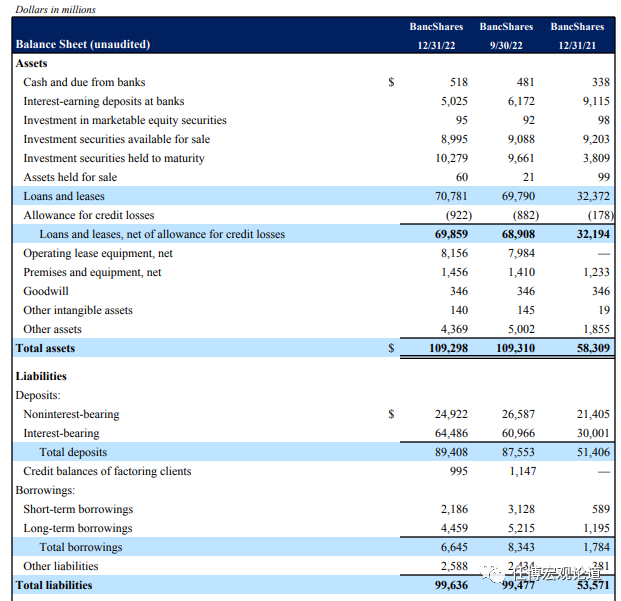Click 'Investment in marketable equity securities' label
This screenshot has height=601, width=621.
125,120
